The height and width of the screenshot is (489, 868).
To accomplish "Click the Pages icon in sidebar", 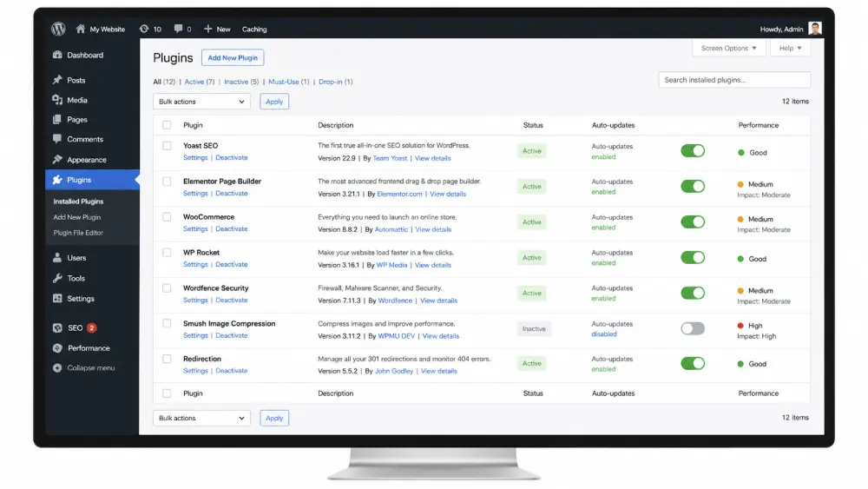I will click(57, 120).
